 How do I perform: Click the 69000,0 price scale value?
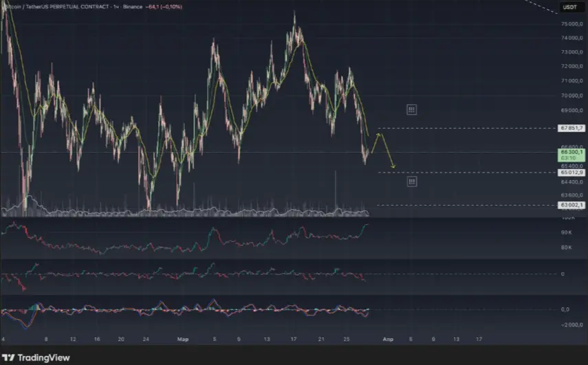tap(572, 111)
